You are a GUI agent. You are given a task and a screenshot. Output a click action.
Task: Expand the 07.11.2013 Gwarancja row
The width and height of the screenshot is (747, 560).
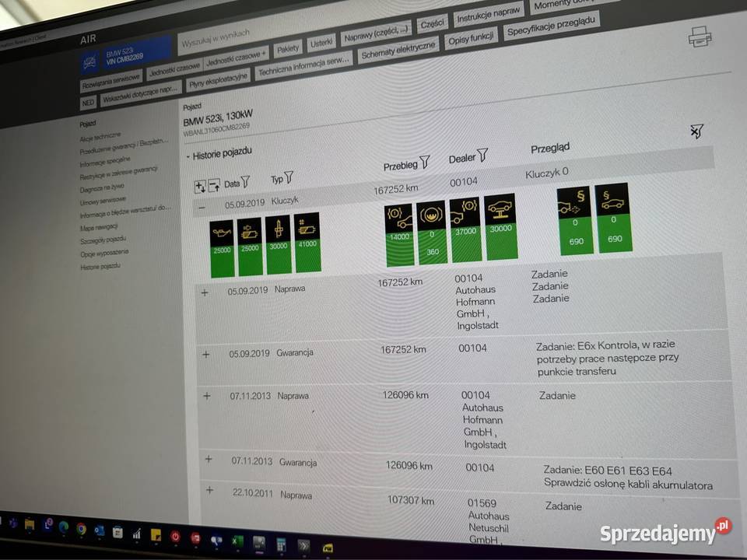pos(209,460)
